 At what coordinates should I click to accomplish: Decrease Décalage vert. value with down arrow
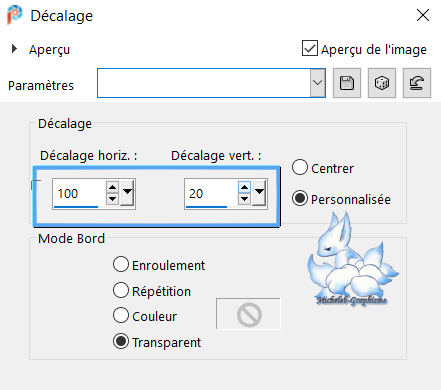[x=245, y=199]
